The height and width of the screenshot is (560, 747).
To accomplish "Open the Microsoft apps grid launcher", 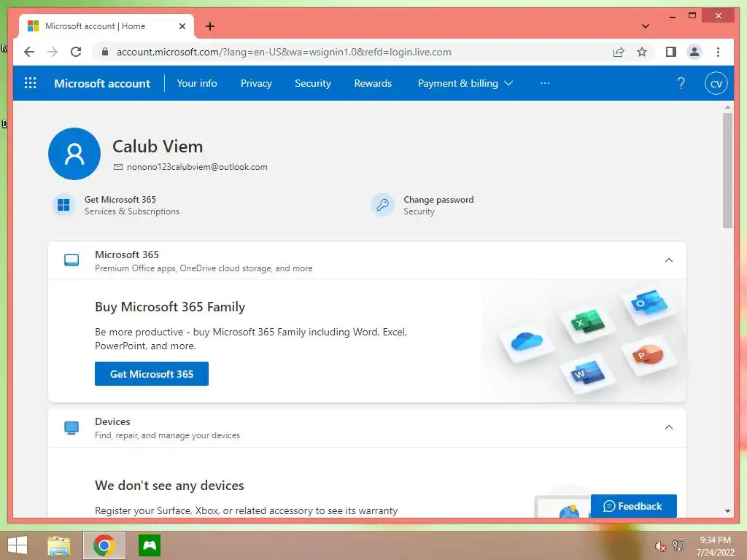I will 31,83.
